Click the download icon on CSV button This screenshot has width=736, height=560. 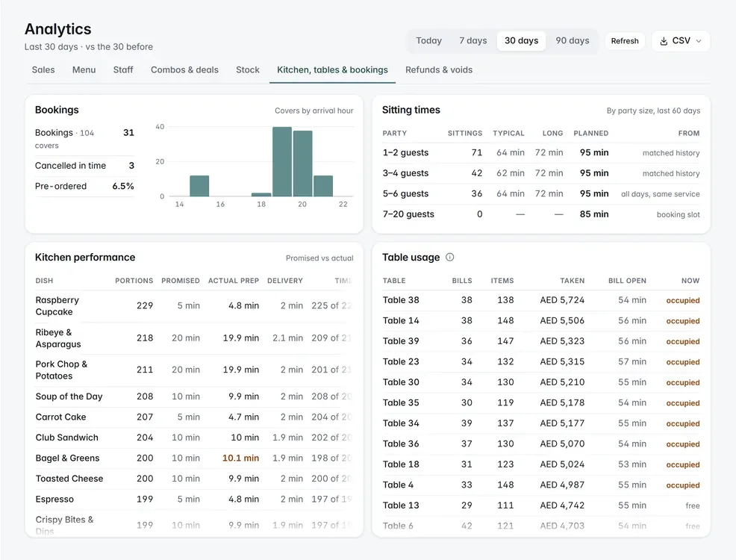664,41
